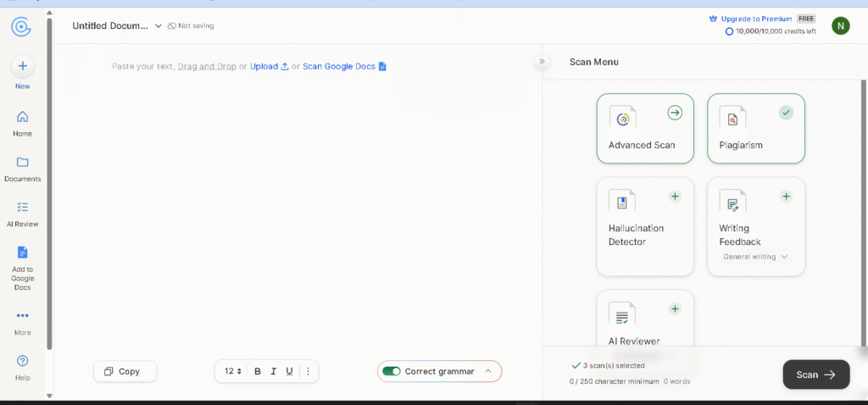
Task: Click the Scan Google Docs link
Action: [339, 66]
